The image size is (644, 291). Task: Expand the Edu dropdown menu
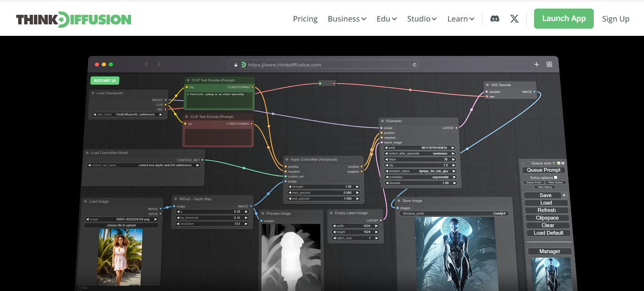[387, 19]
